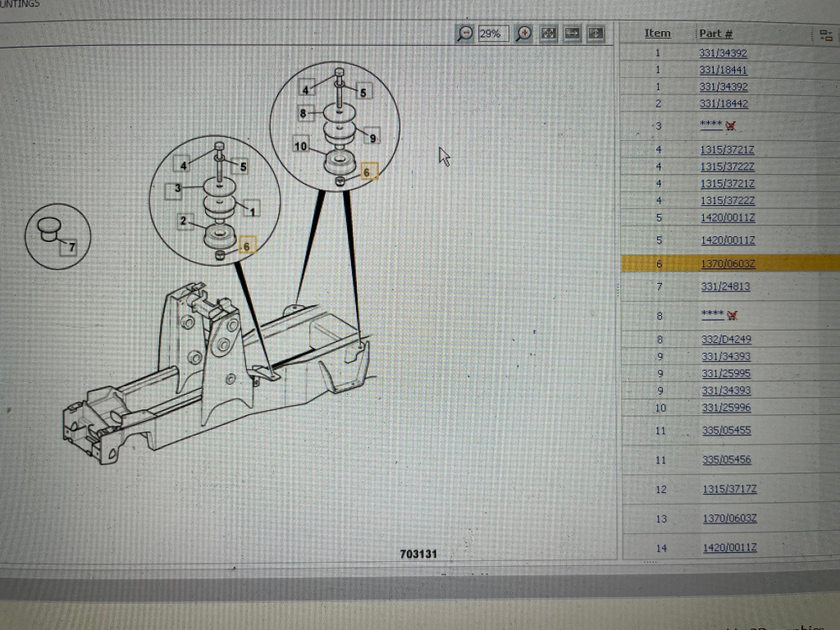840x630 pixels.
Task: Click the zoom in magnifier icon
Action: click(x=523, y=34)
